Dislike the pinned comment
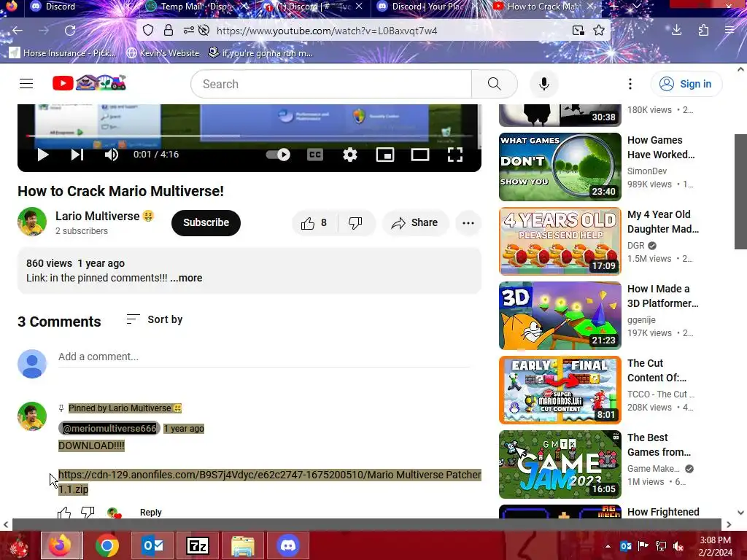The height and width of the screenshot is (560, 747). [88, 513]
